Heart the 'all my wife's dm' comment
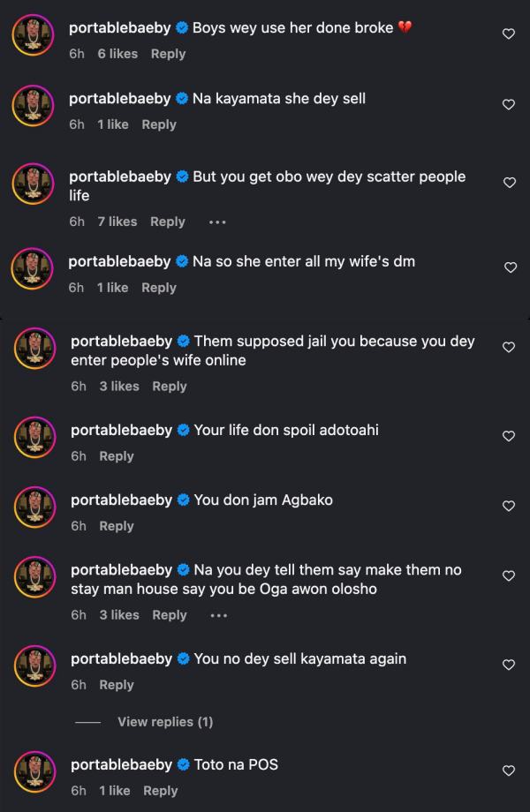Screen dimensions: 530x812 click(510, 267)
